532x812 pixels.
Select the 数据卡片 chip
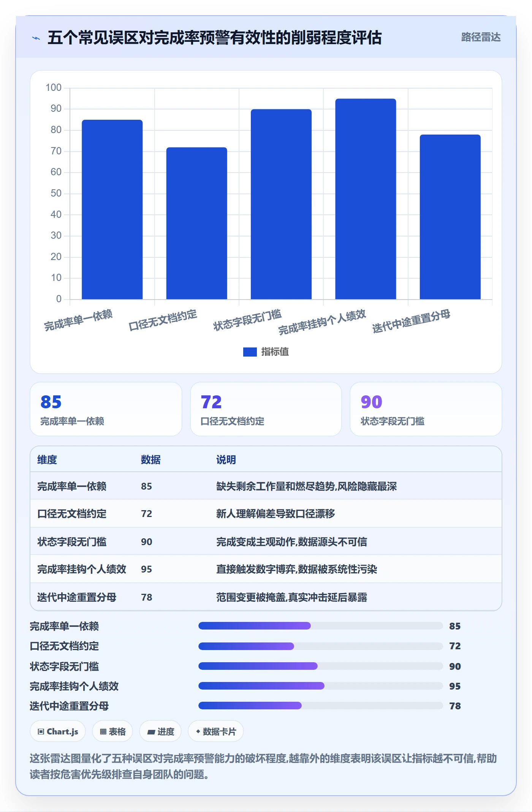(216, 731)
